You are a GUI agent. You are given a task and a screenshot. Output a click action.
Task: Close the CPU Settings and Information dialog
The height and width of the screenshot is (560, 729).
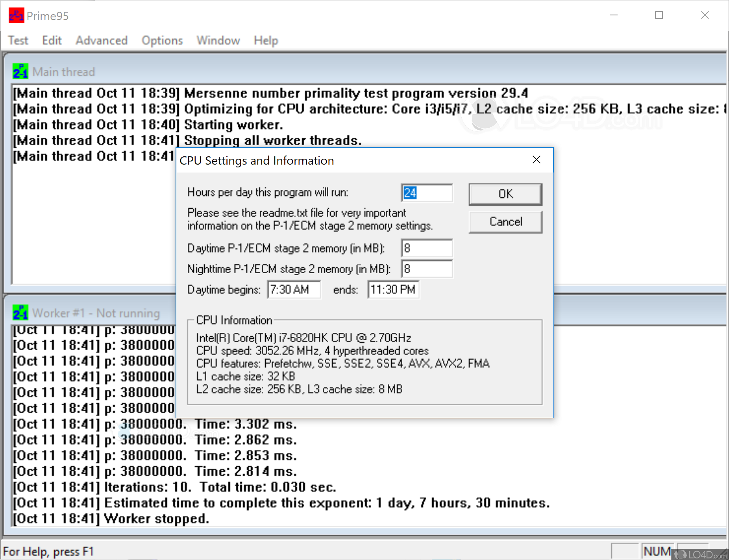click(536, 160)
